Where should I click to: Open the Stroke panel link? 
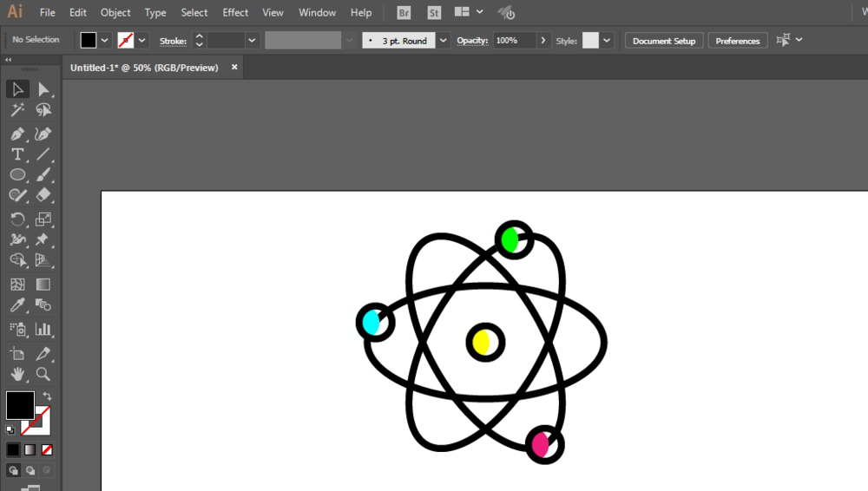pos(173,41)
